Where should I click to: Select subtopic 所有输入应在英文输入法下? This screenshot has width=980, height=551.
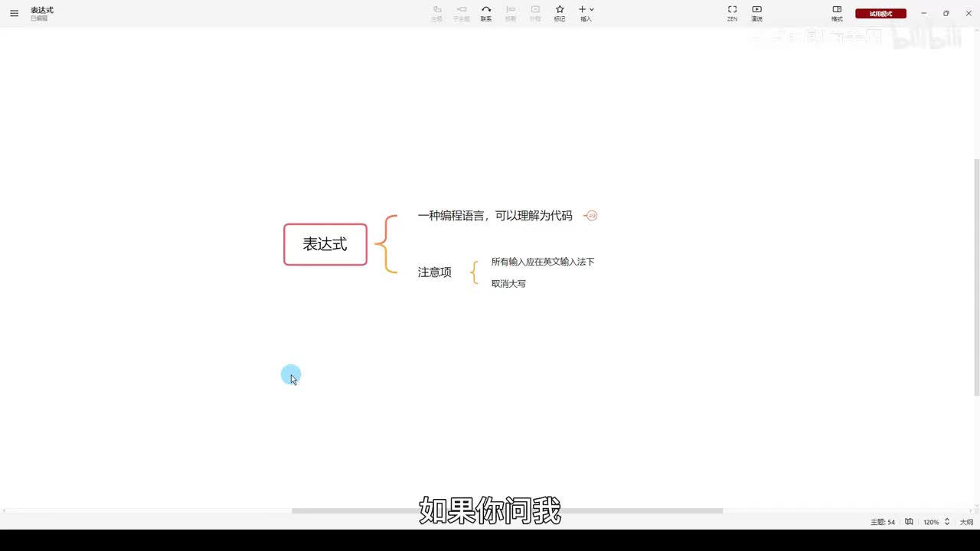[543, 262]
